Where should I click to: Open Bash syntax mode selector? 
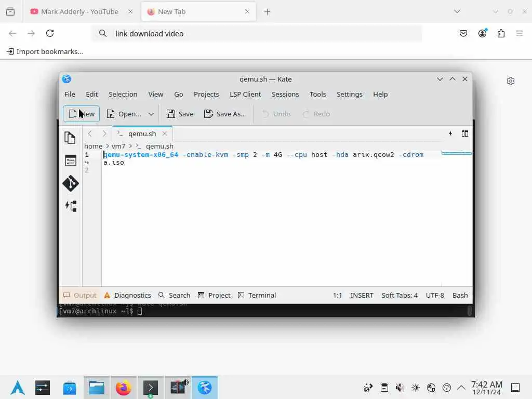click(460, 295)
